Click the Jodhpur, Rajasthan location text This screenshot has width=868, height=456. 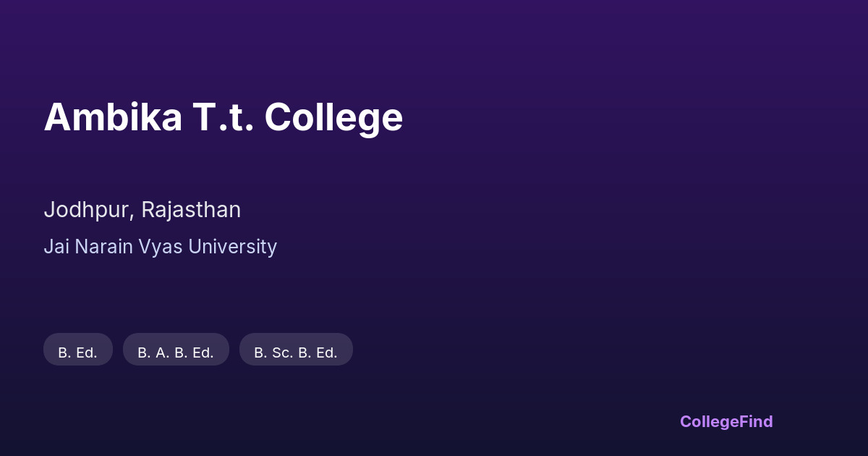(142, 210)
